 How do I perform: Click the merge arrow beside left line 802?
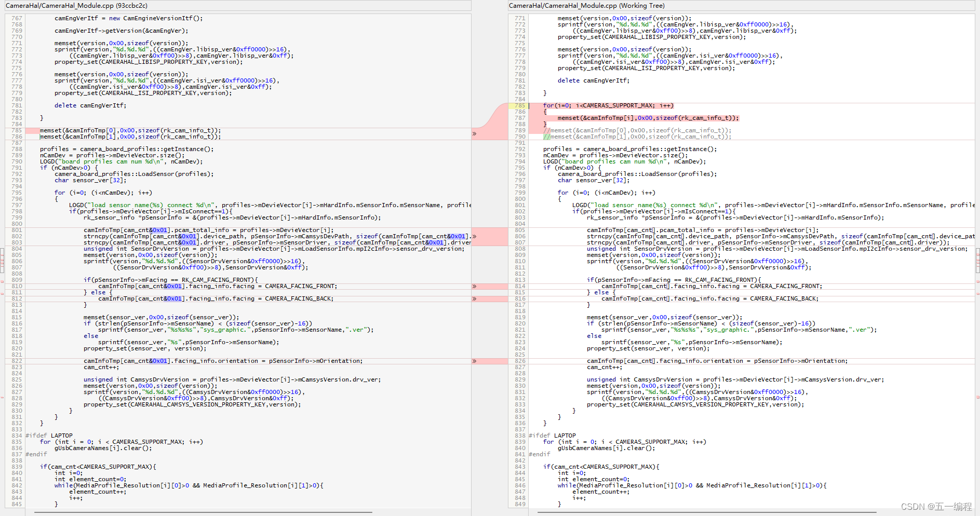474,237
